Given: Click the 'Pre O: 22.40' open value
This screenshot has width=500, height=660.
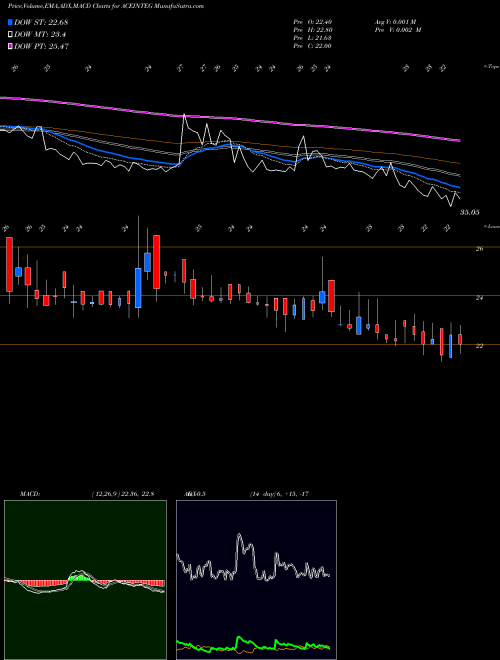Looking at the screenshot, I should (x=313, y=22).
